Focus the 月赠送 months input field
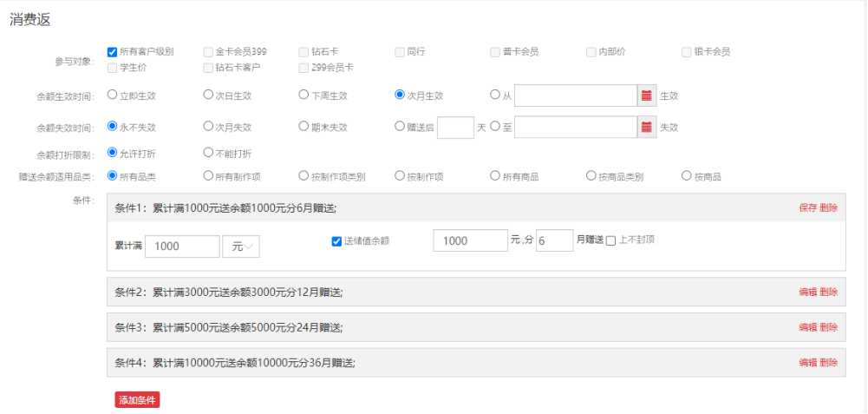The width and height of the screenshot is (868, 414). click(555, 240)
